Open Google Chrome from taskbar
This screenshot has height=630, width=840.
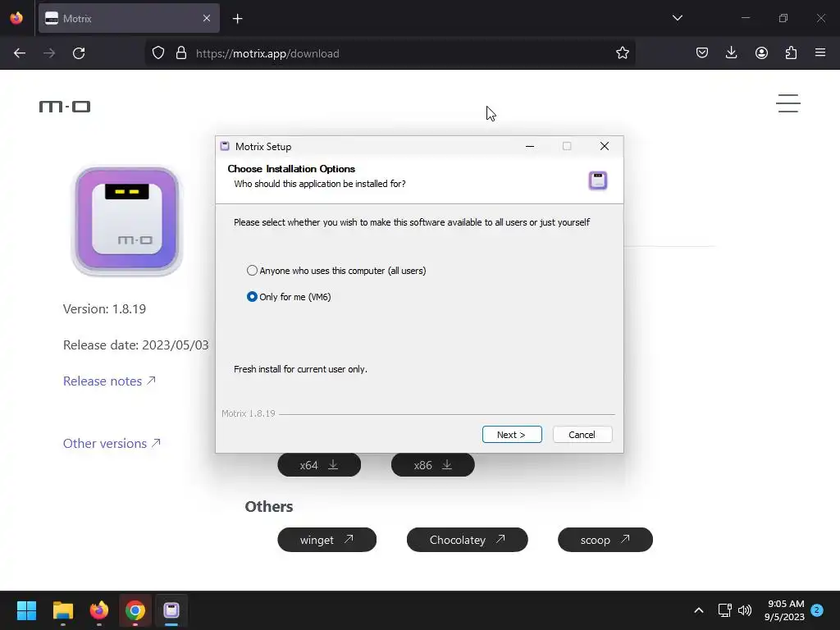click(135, 610)
